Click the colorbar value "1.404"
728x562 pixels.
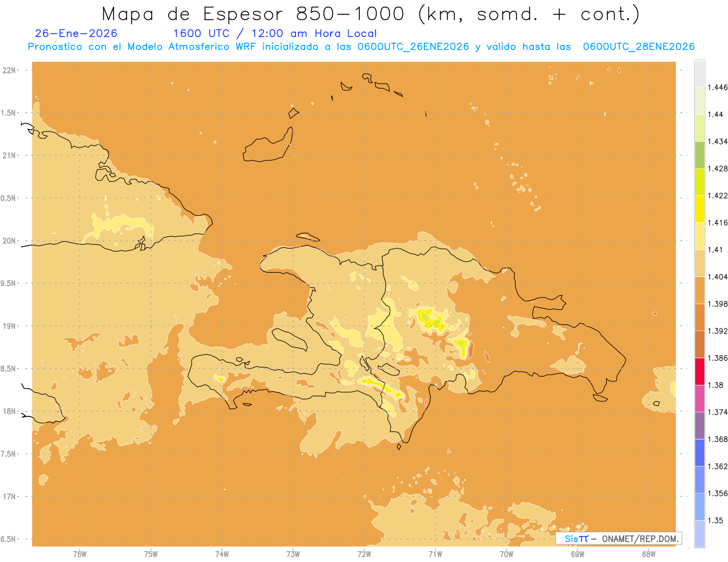coord(718,276)
